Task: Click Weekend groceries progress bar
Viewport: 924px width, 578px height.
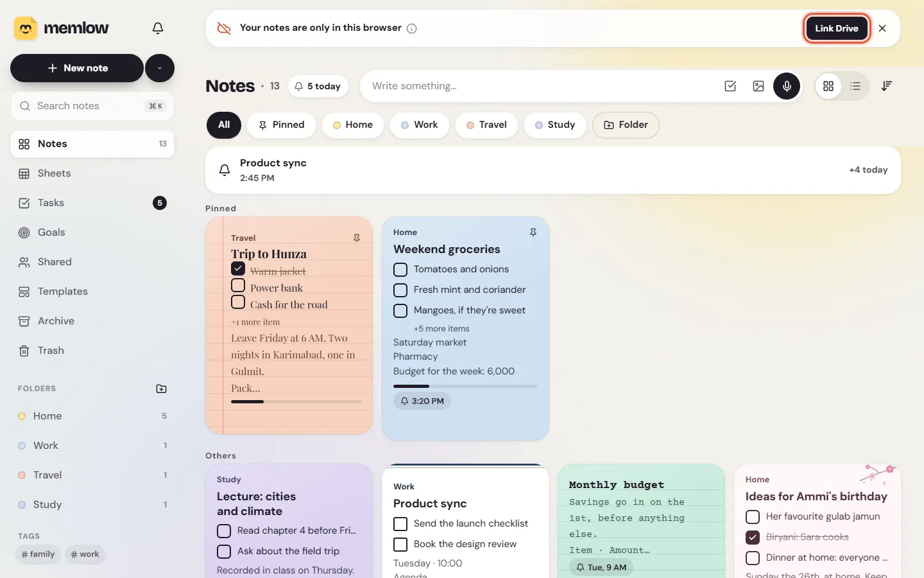Action: point(465,386)
